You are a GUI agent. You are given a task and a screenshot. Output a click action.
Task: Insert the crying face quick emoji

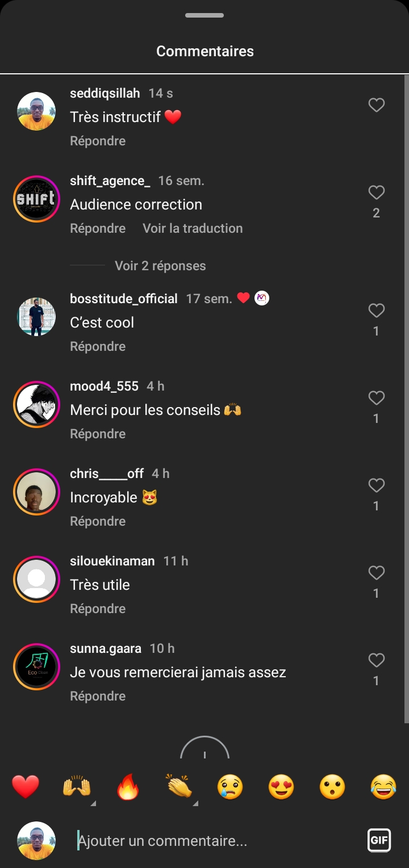pyautogui.click(x=230, y=787)
